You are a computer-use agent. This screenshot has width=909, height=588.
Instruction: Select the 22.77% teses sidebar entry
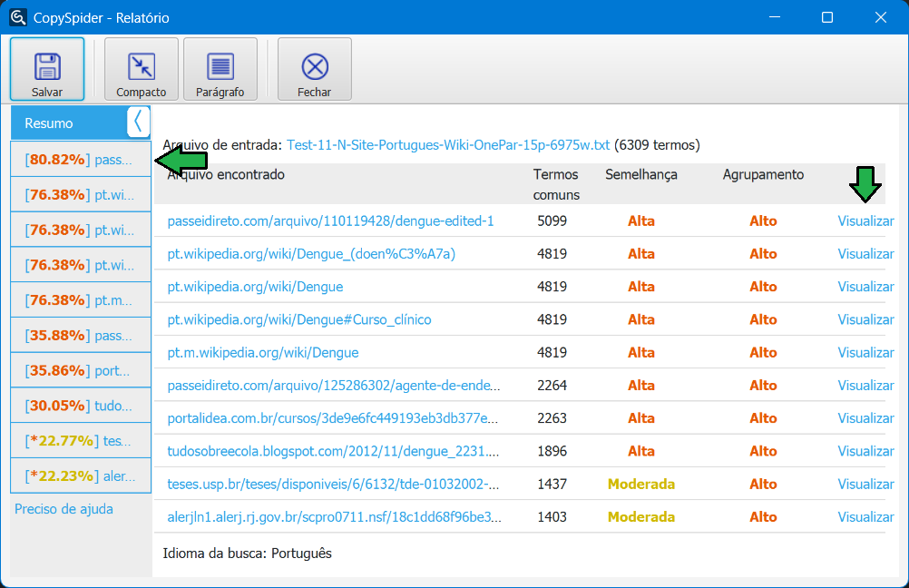tap(80, 441)
